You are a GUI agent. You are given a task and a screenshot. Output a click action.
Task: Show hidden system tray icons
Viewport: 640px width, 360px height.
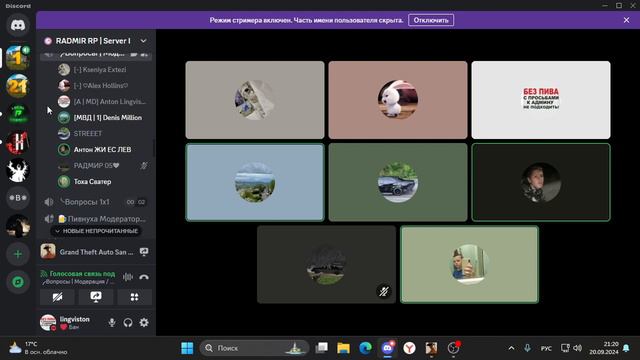click(x=511, y=348)
